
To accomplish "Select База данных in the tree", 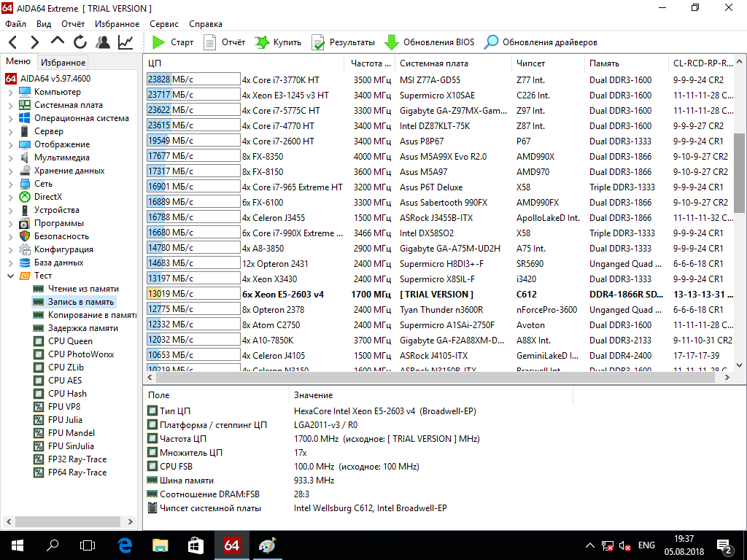I will (52, 262).
